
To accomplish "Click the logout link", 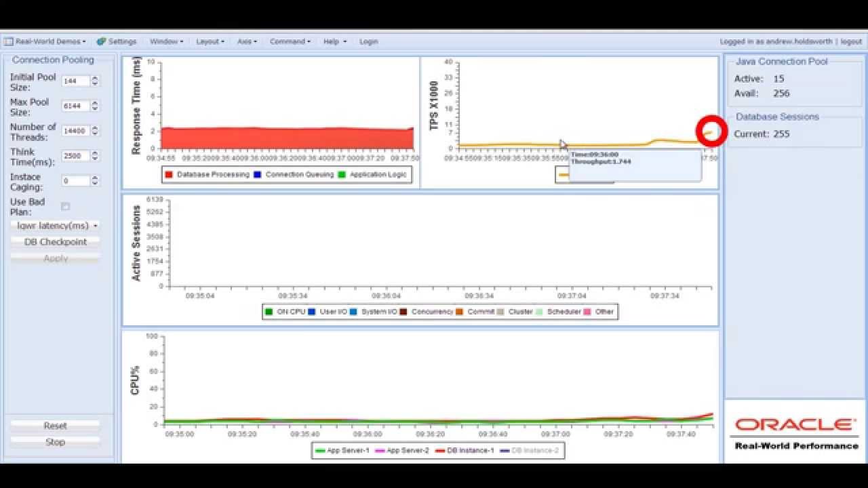I will click(x=851, y=41).
